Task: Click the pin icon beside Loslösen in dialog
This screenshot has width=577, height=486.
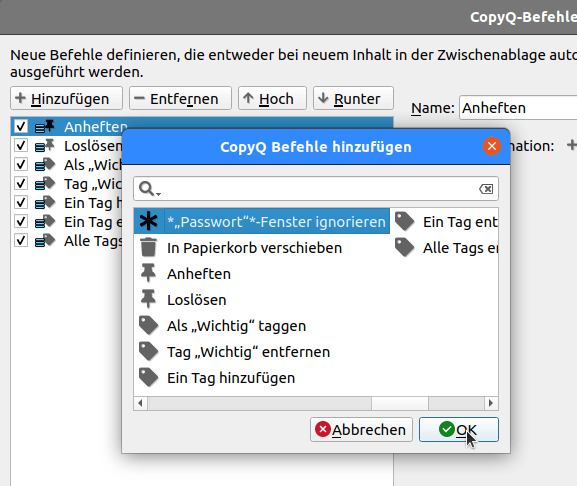Action: tap(148, 299)
